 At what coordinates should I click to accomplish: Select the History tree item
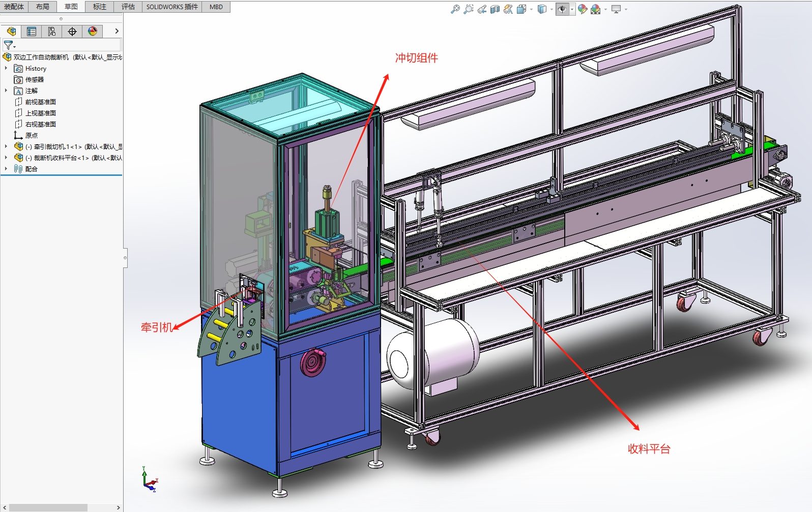(36, 68)
